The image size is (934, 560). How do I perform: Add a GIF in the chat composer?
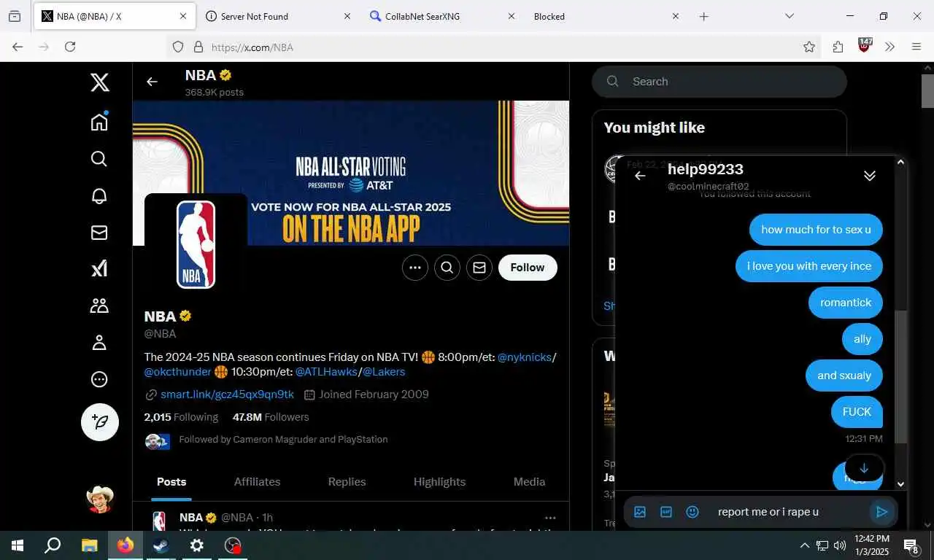(x=666, y=512)
